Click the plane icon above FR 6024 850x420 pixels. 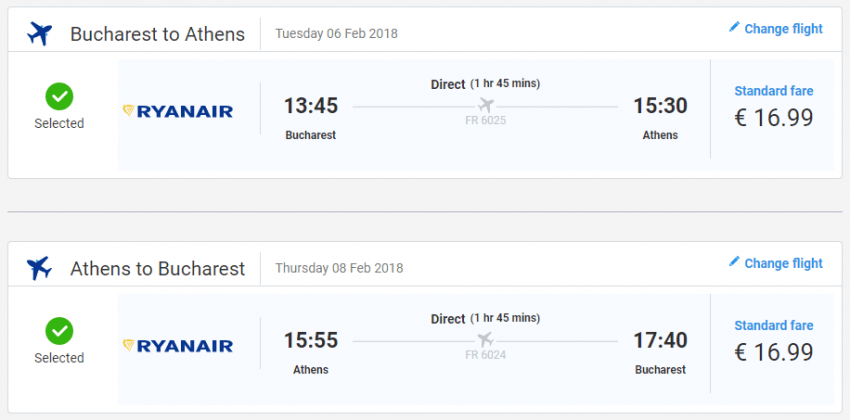point(487,339)
